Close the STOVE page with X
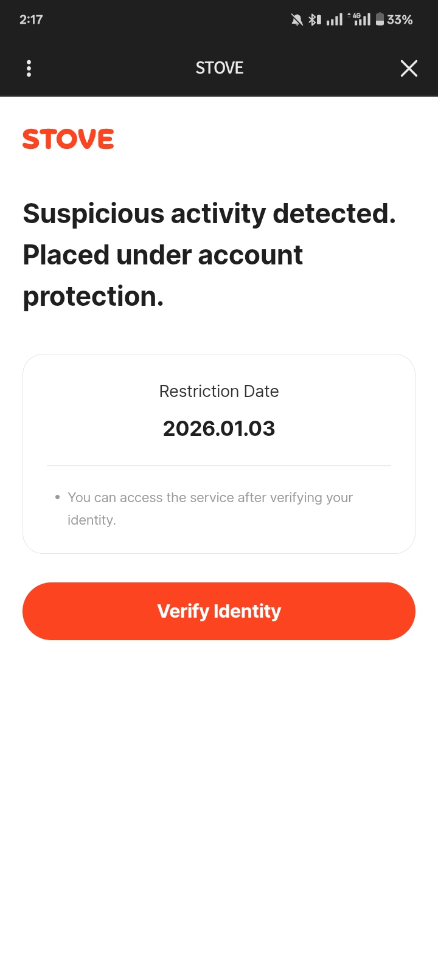This screenshot has height=980, width=438. pos(409,68)
